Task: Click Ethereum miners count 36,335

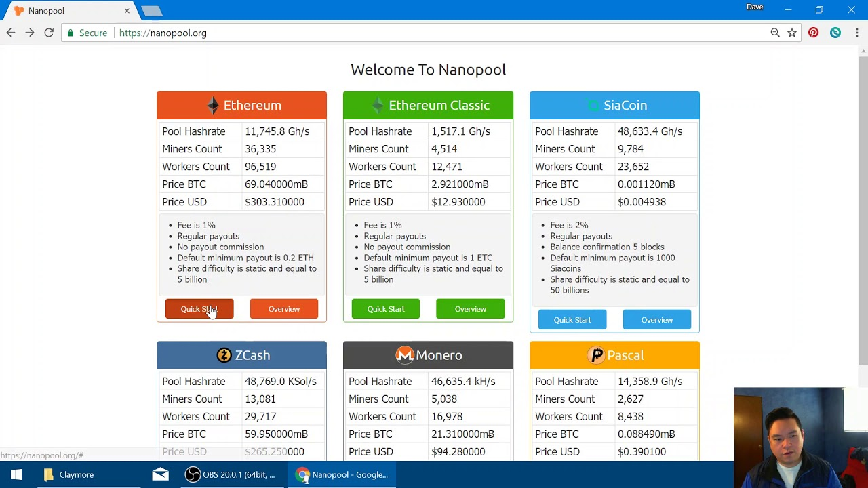Action: (260, 149)
